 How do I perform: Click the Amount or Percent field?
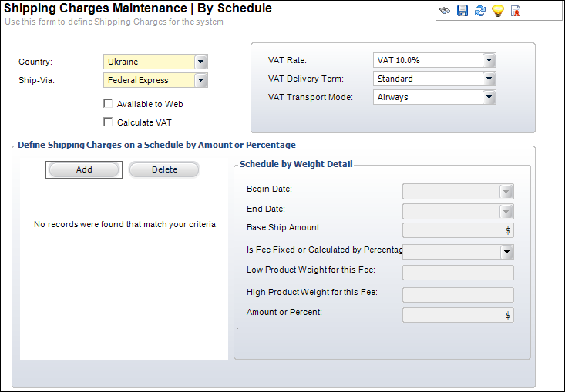pyautogui.click(x=452, y=314)
